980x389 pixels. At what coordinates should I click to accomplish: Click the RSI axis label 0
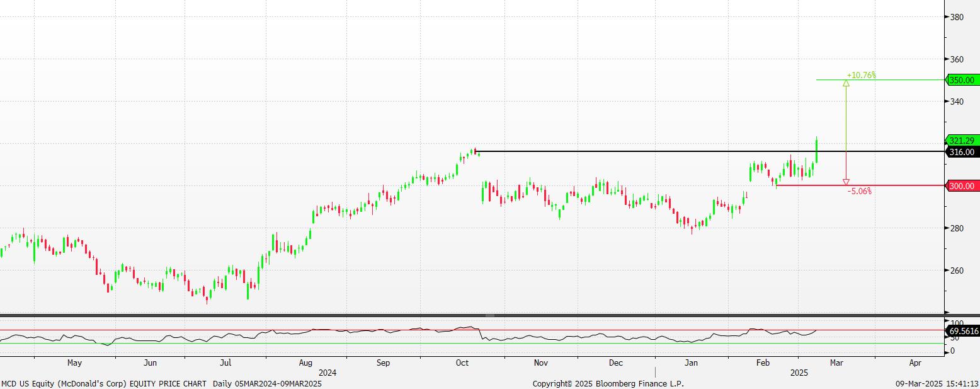[952, 351]
